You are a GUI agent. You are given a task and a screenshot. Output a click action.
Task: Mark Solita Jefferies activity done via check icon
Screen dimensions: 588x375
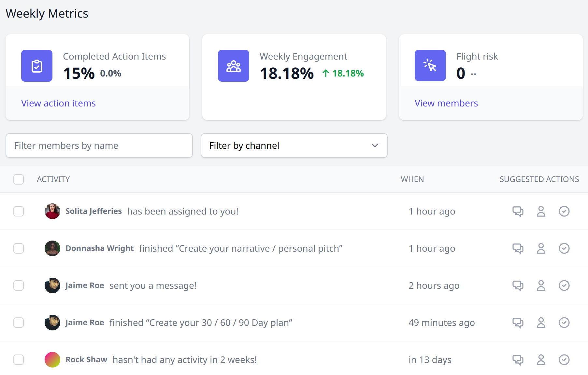(564, 211)
